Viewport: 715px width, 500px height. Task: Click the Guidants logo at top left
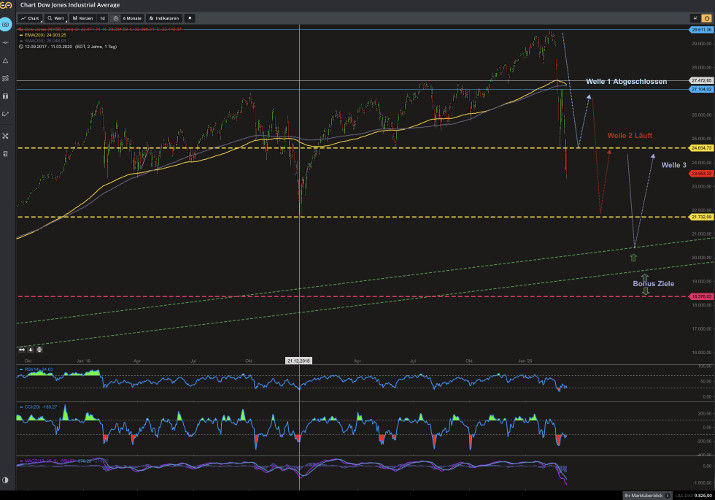[6, 5]
